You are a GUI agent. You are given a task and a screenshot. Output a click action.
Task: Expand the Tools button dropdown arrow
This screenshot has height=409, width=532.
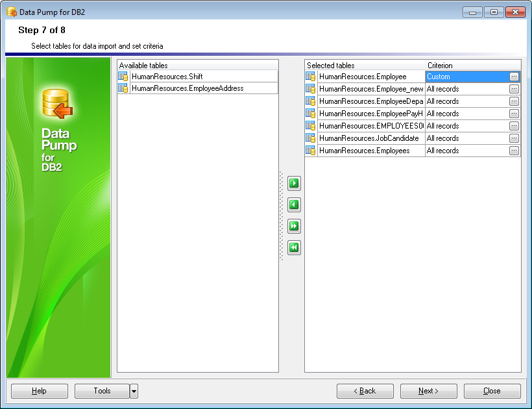(134, 391)
